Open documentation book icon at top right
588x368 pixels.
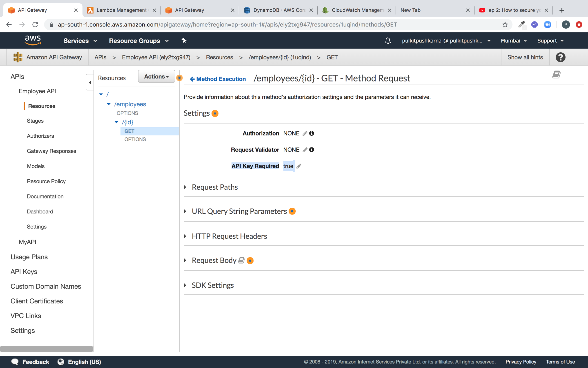556,74
